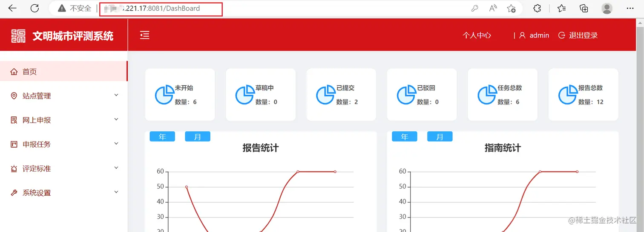Click the alarm icon for 评定标准

(x=14, y=168)
